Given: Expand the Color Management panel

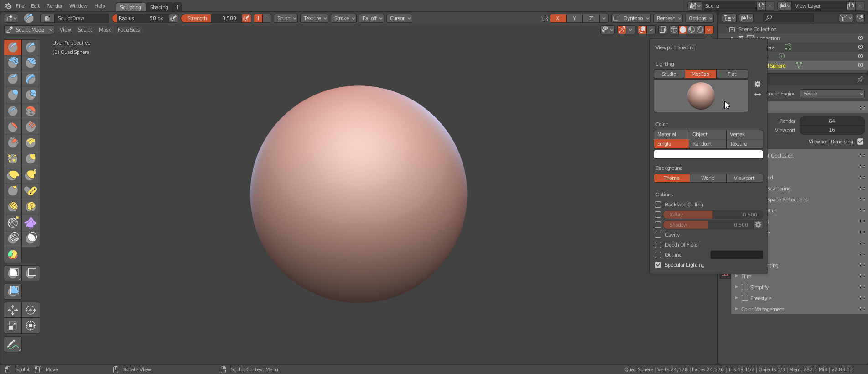Looking at the screenshot, I should 762,309.
